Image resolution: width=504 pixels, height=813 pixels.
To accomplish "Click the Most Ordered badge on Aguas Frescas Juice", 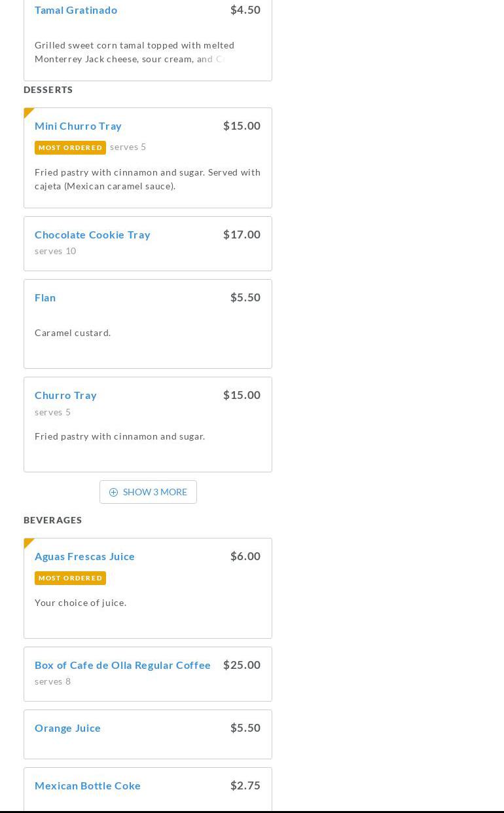I will click(x=70, y=578).
